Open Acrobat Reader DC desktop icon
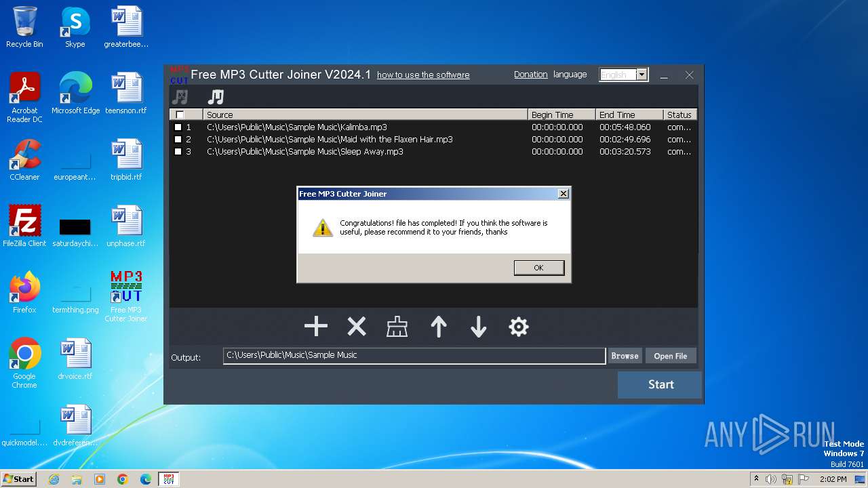The image size is (868, 488). (24, 98)
